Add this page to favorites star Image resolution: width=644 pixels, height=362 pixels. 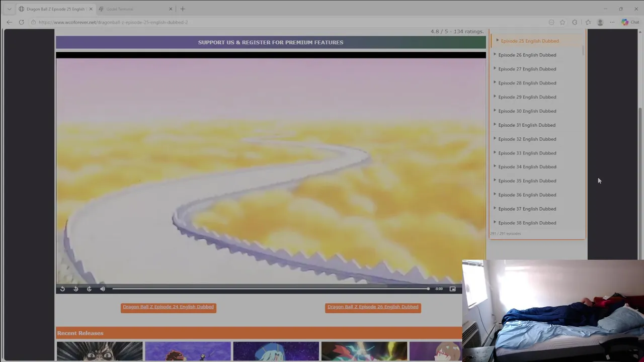(562, 22)
